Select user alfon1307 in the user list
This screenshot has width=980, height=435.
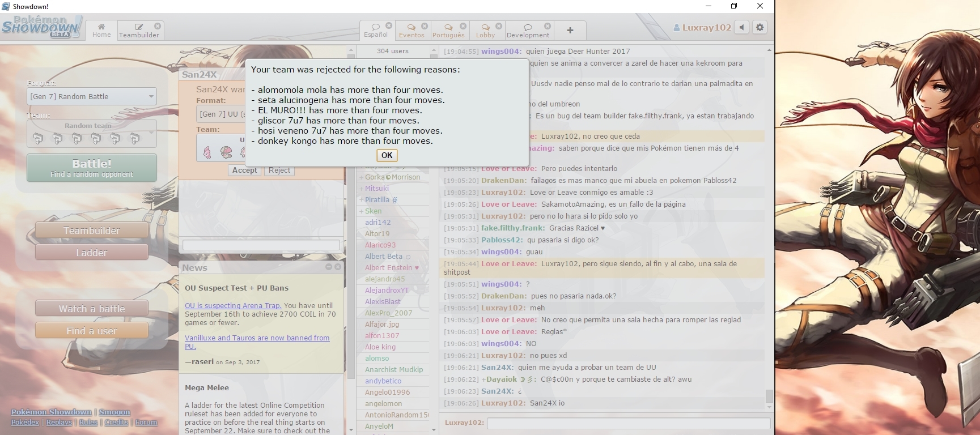[382, 335]
